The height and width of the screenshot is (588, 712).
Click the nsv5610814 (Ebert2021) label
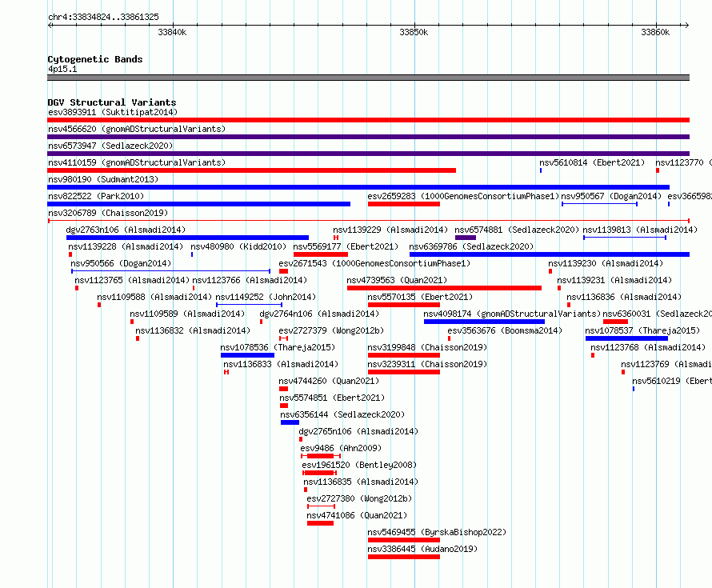pyautogui.click(x=592, y=162)
